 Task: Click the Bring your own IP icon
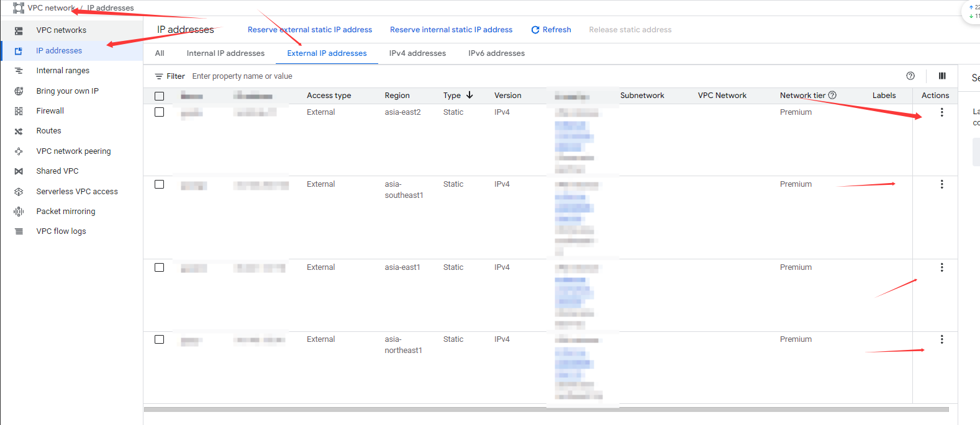pos(19,91)
